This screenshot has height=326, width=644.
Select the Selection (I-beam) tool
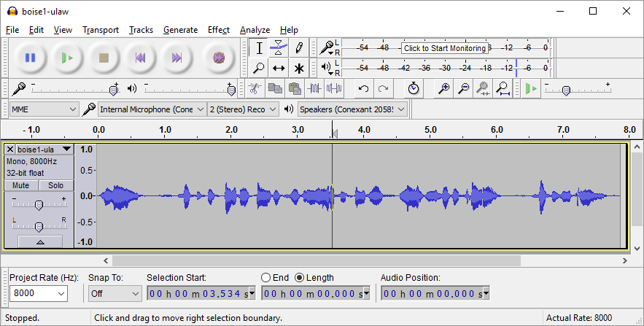tap(259, 48)
